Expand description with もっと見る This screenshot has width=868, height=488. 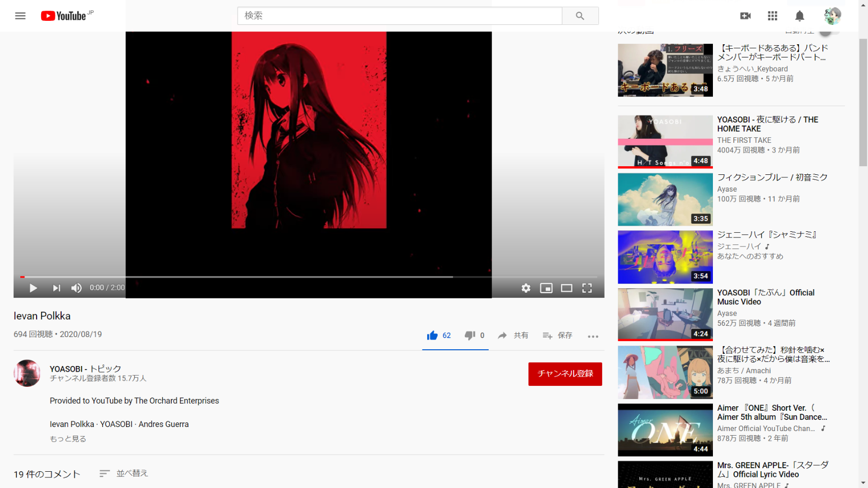coord(68,439)
